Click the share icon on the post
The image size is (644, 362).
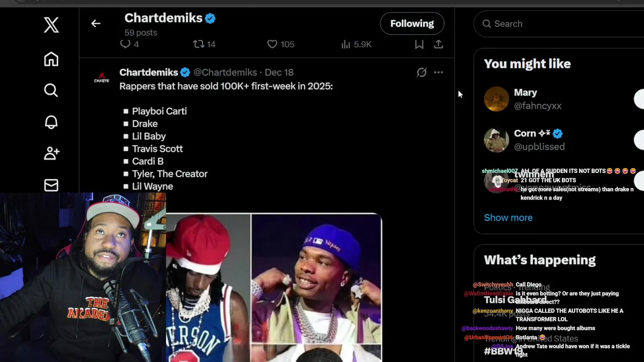click(438, 44)
